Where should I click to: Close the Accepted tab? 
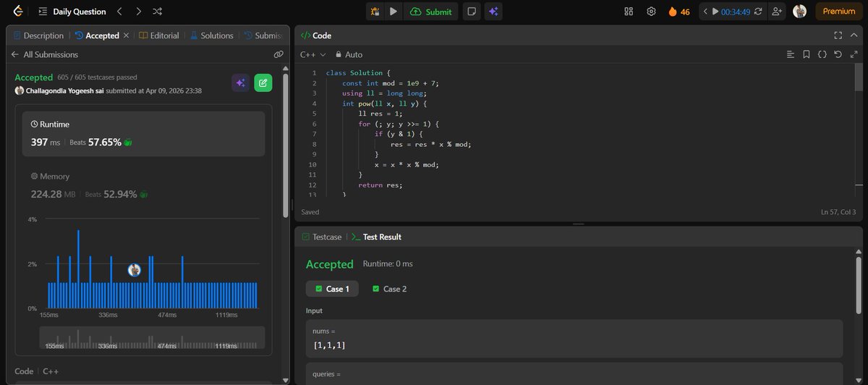[127, 35]
